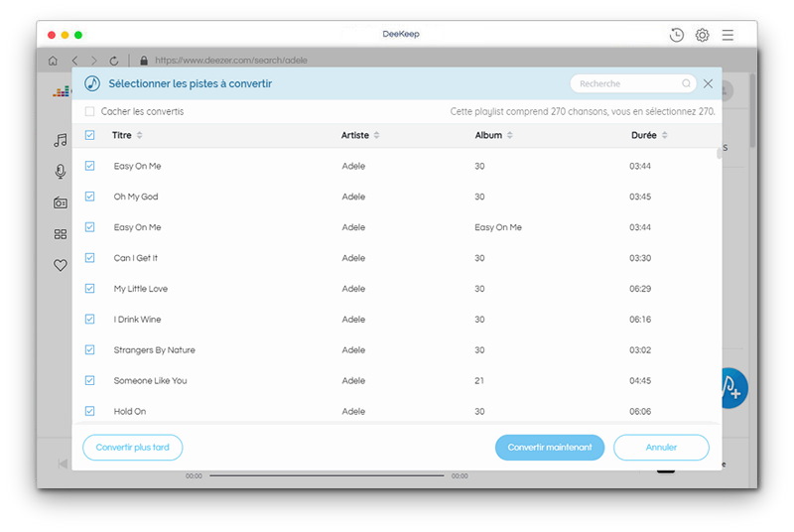Click the search magnifier icon

coord(686,83)
